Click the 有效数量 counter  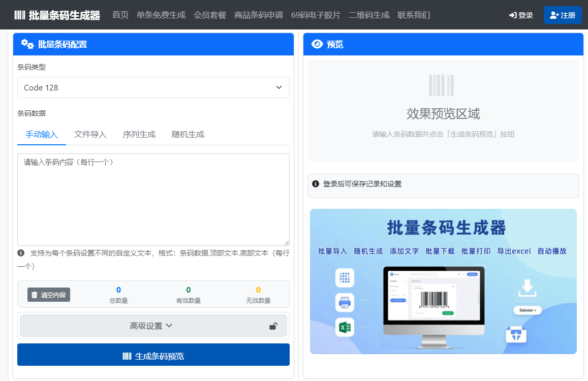pos(188,295)
